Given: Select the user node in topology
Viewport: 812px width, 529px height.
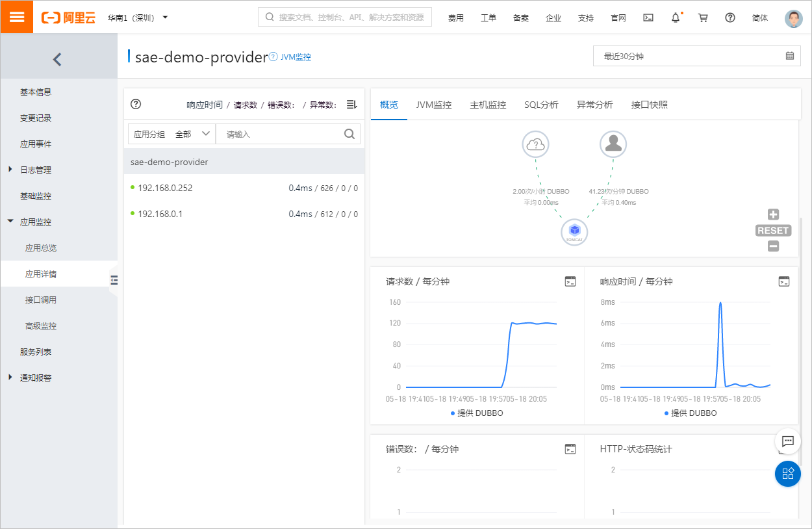Looking at the screenshot, I should 613,144.
